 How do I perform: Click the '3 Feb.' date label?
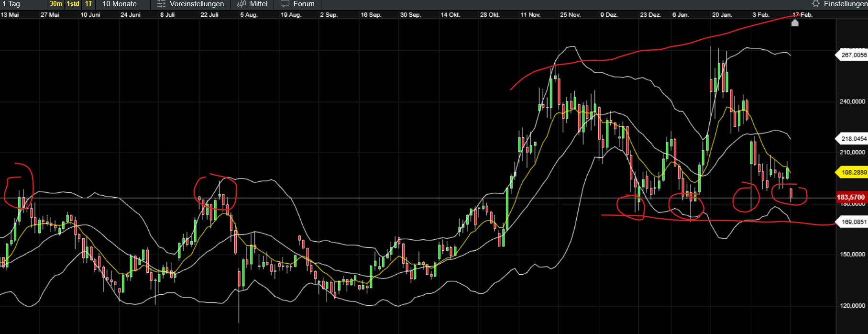[x=760, y=15]
